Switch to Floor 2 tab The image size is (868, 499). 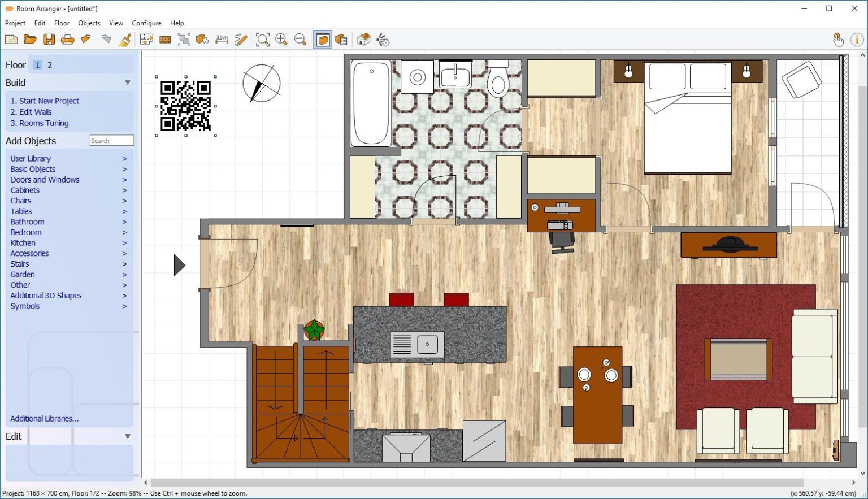tap(50, 64)
